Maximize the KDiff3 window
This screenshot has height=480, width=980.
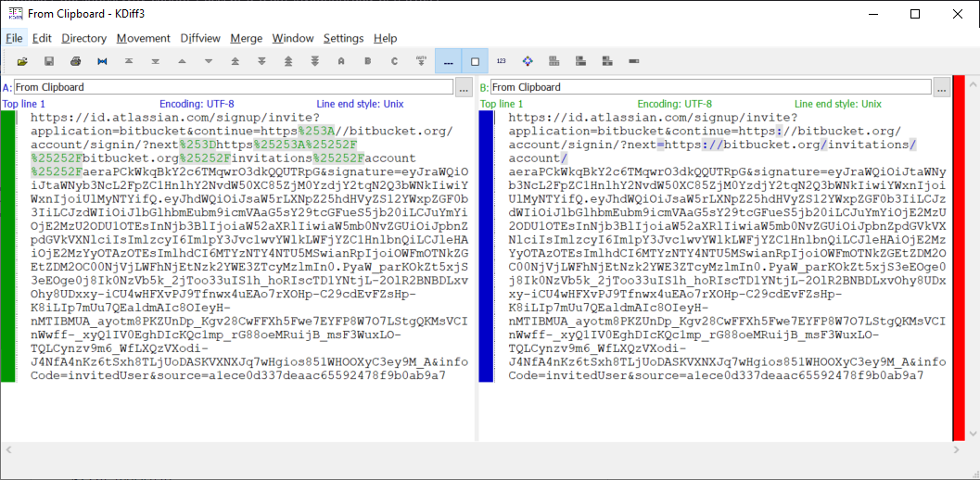915,14
